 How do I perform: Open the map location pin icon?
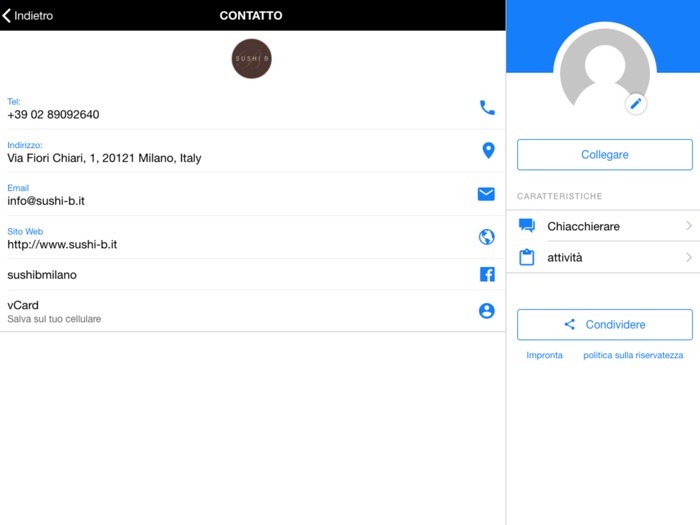488,150
